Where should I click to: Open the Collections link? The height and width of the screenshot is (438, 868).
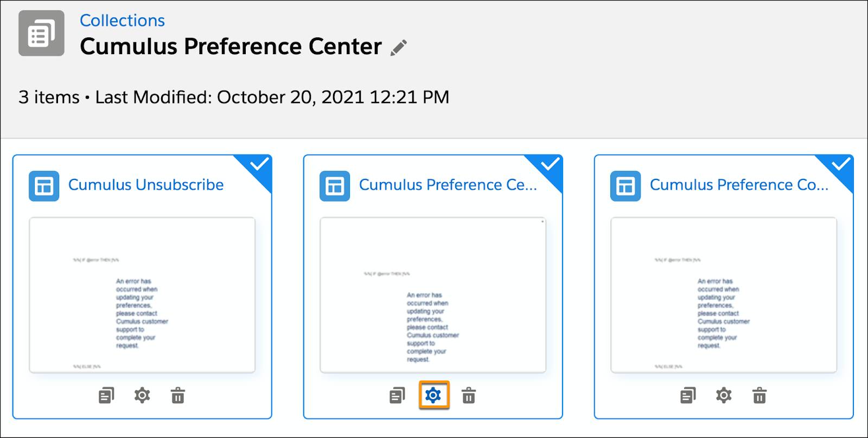(x=123, y=21)
